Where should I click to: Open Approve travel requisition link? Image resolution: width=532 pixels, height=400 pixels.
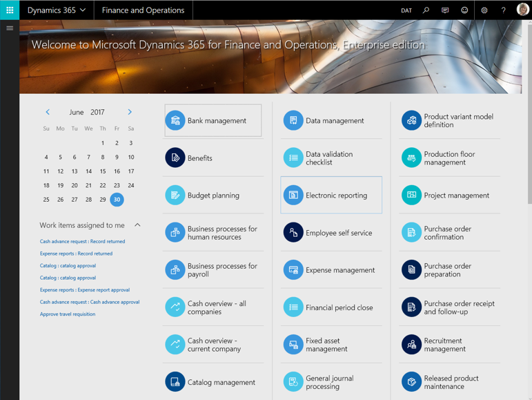point(68,314)
